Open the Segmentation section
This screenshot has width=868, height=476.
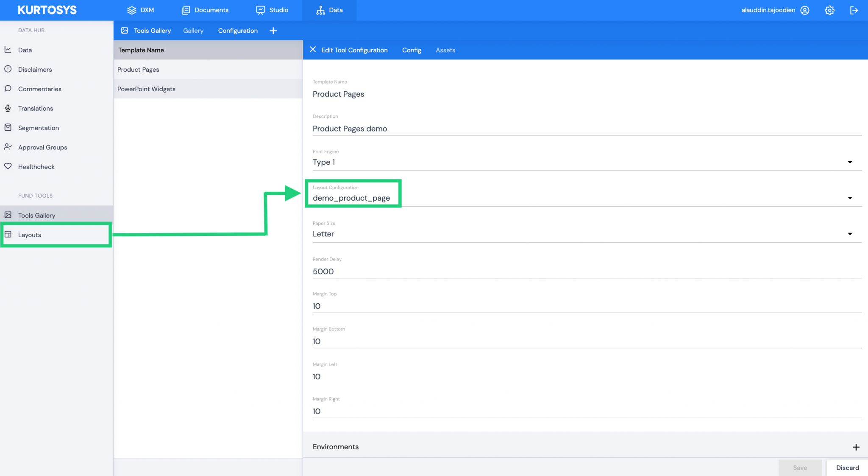[x=38, y=128]
